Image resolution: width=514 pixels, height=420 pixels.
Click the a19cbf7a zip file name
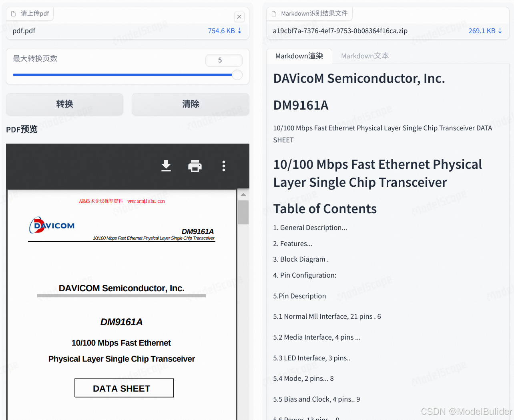[340, 31]
